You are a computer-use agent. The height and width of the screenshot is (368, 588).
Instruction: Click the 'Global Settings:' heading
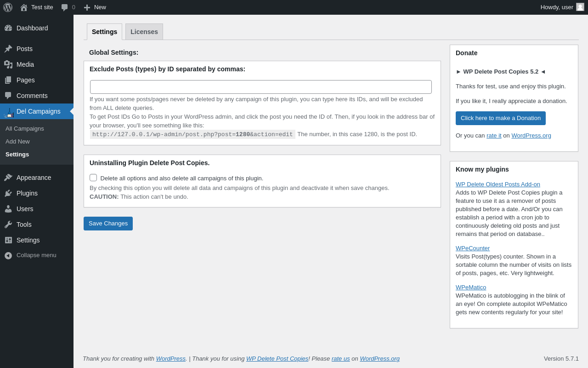click(x=114, y=52)
